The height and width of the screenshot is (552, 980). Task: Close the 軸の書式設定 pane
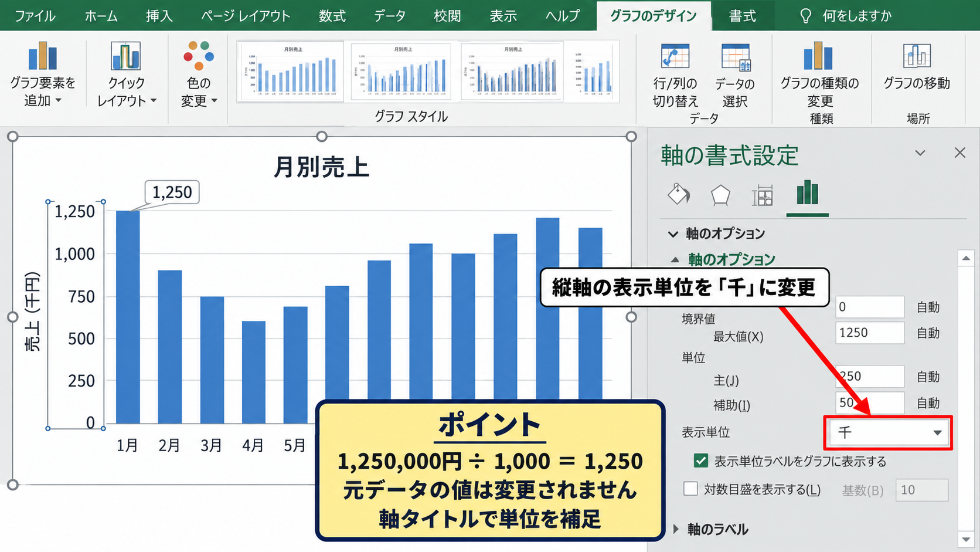click(x=959, y=153)
